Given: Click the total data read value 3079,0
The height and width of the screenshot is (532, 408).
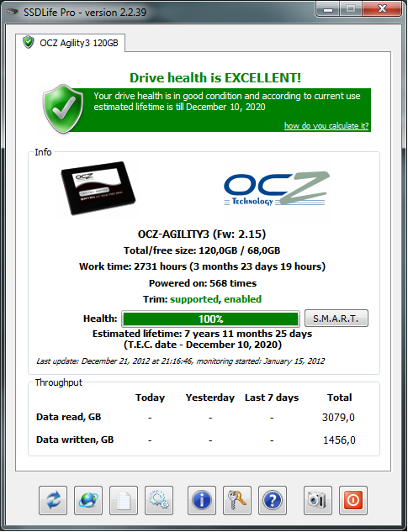Looking at the screenshot, I should point(338,417).
